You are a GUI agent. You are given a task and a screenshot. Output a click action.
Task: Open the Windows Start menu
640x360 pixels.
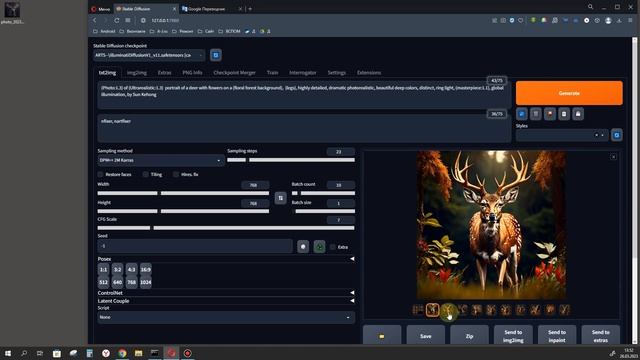click(8, 353)
